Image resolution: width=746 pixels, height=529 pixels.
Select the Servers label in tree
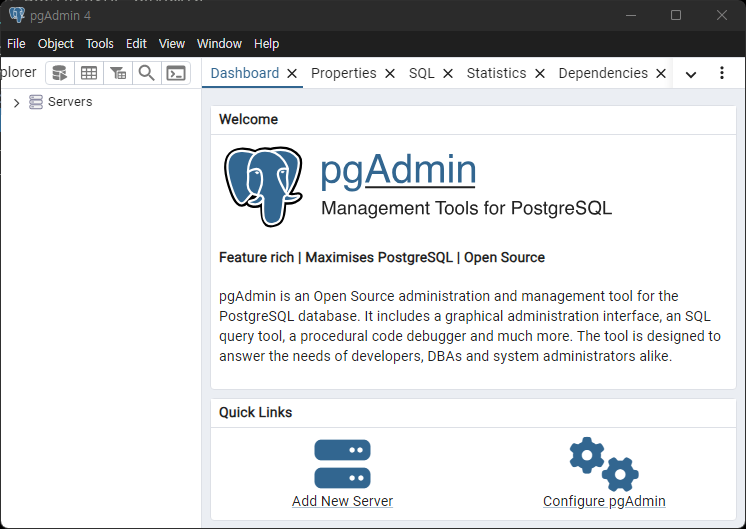[x=70, y=102]
